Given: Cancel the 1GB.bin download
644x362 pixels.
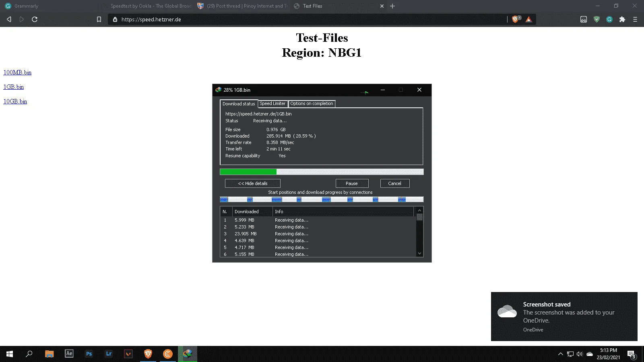Looking at the screenshot, I should pos(395,183).
